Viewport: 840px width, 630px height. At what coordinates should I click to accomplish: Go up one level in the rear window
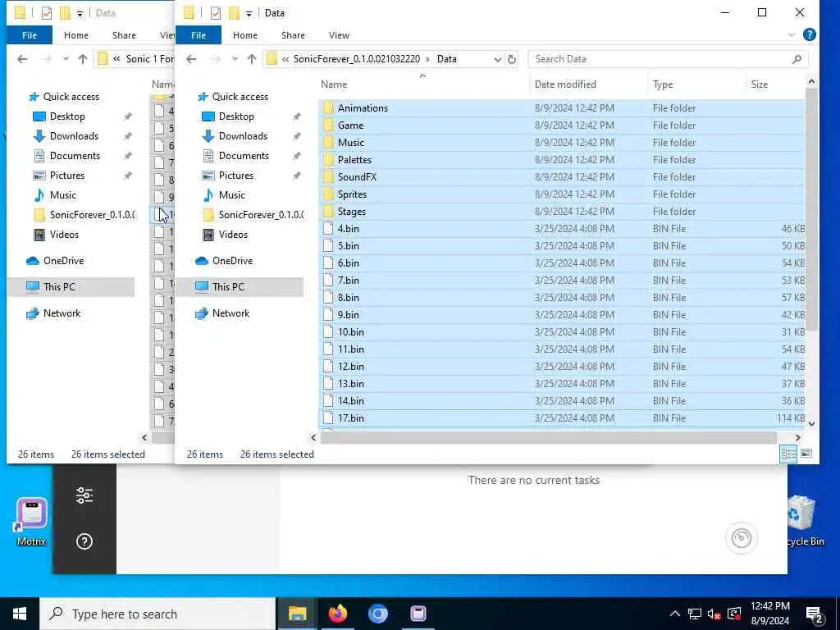click(83, 59)
